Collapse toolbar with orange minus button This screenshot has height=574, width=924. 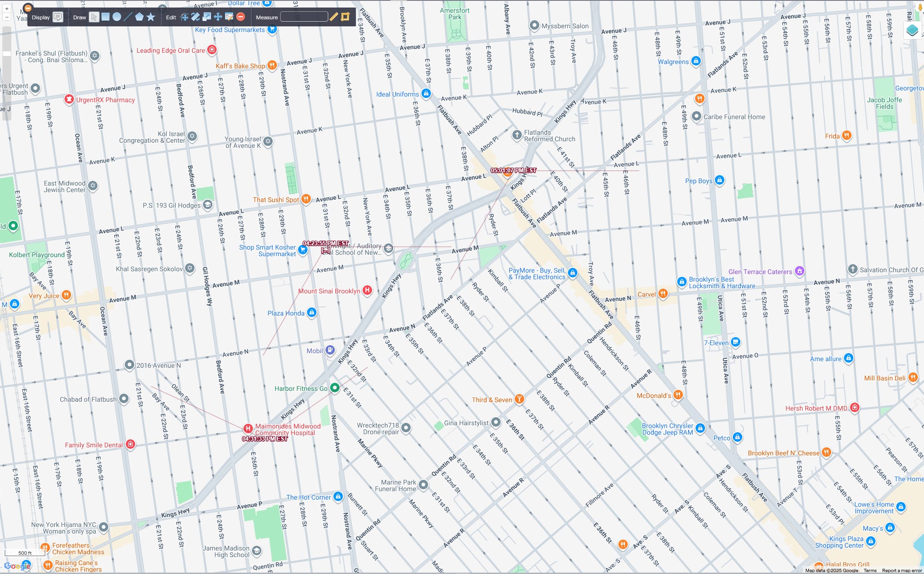tap(28, 8)
